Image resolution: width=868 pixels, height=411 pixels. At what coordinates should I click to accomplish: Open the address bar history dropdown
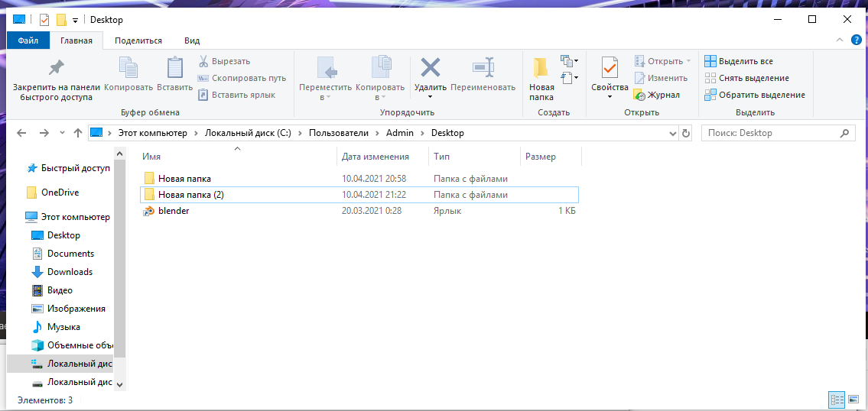click(x=672, y=134)
